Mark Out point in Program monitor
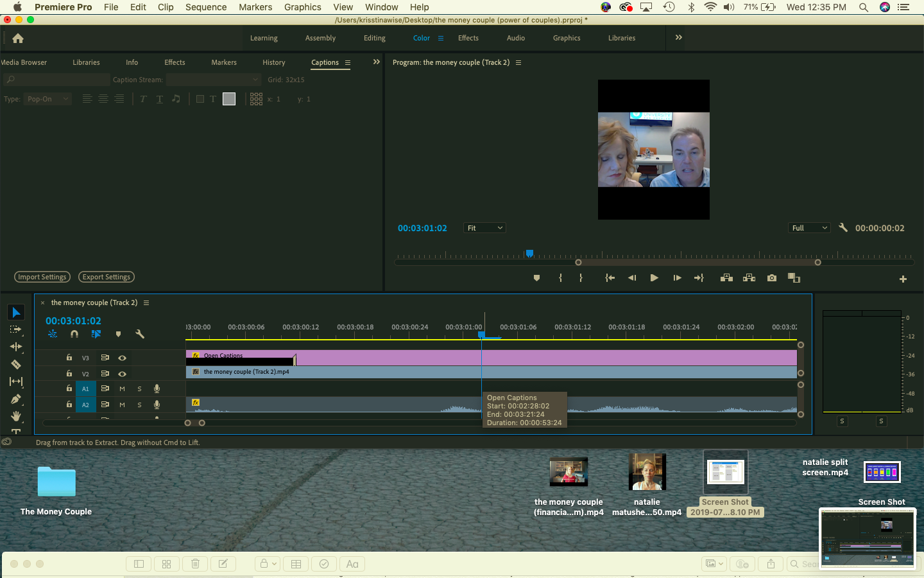The width and height of the screenshot is (924, 578). tap(581, 278)
